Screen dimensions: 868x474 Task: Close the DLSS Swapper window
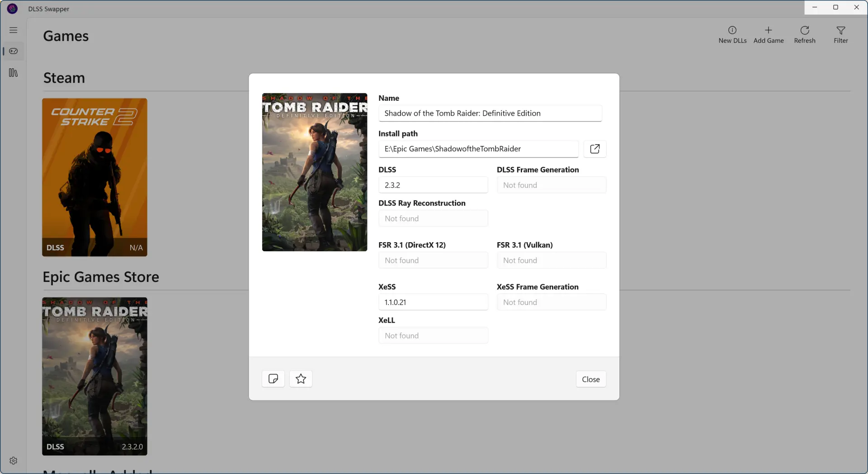point(856,7)
